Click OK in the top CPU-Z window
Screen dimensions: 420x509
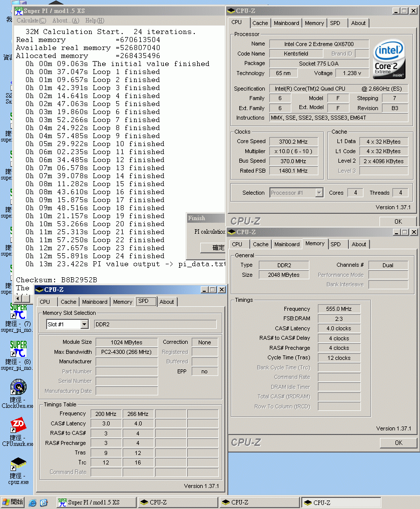398,221
